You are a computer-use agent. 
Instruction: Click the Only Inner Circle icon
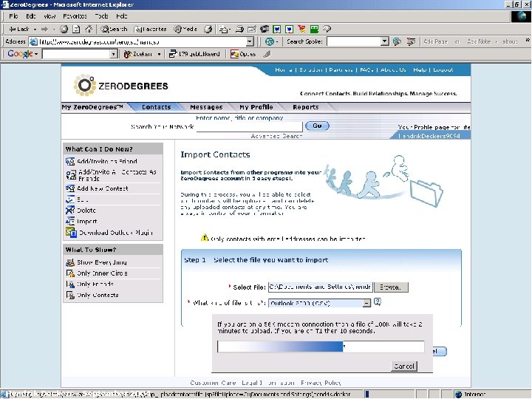(x=70, y=273)
